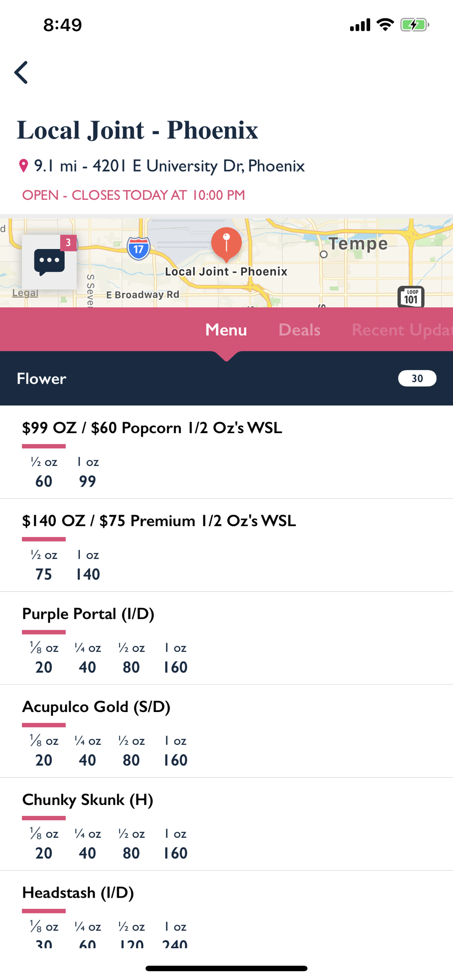This screenshot has width=453, height=980.
Task: Tap the notification badge showing 3
Action: 69,243
